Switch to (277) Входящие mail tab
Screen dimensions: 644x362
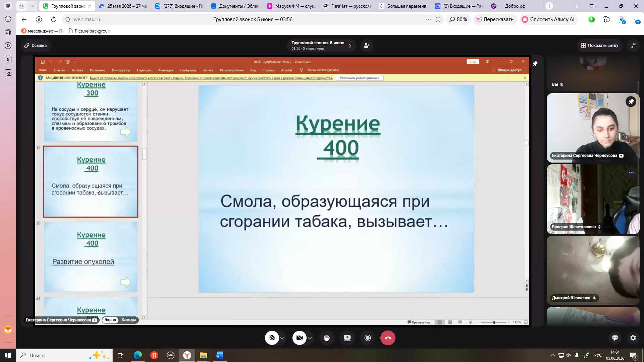point(179,6)
